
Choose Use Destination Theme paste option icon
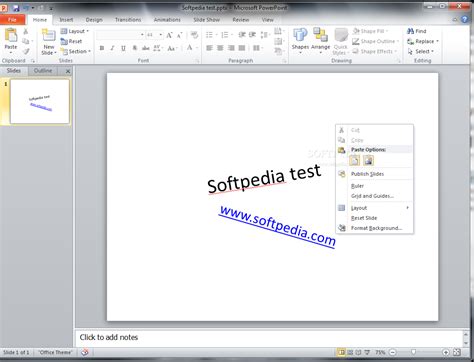[354, 160]
